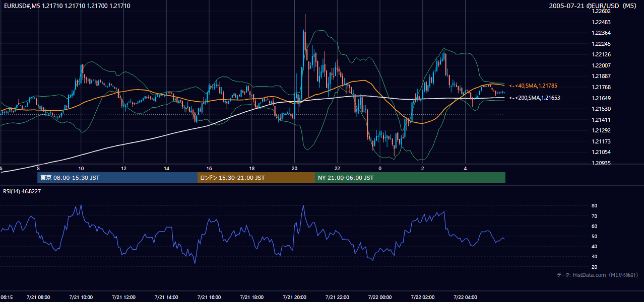Viewport: 644px width, 302px height.
Task: Click the RSI(14) 46.8227 indicator label
Action: 22,191
